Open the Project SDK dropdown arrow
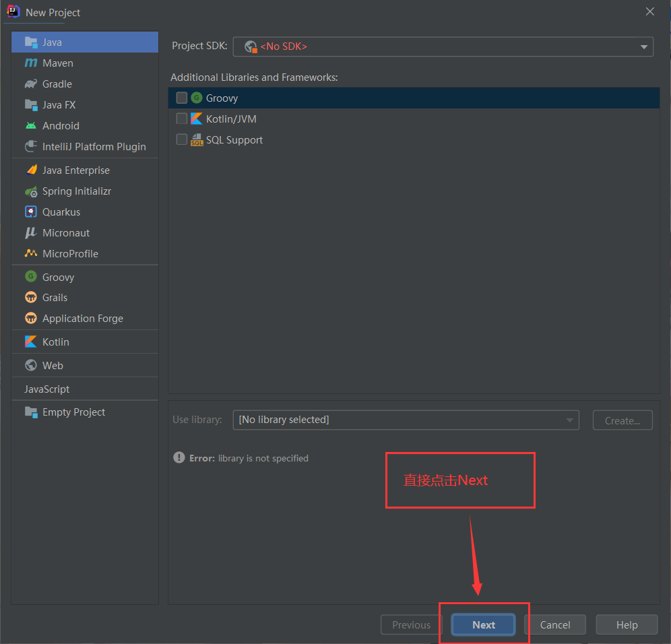This screenshot has height=644, width=671. coord(643,46)
